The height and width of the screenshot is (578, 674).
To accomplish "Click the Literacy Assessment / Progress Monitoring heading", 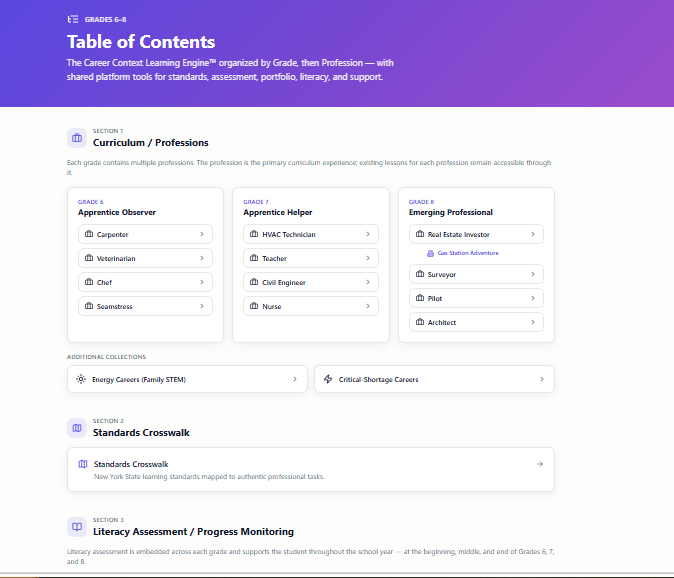I will 193,532.
